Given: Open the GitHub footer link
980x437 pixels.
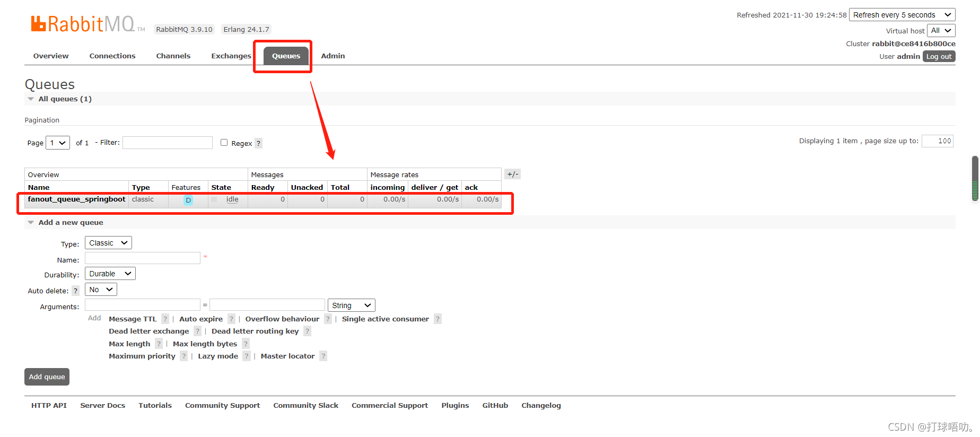Looking at the screenshot, I should (495, 405).
